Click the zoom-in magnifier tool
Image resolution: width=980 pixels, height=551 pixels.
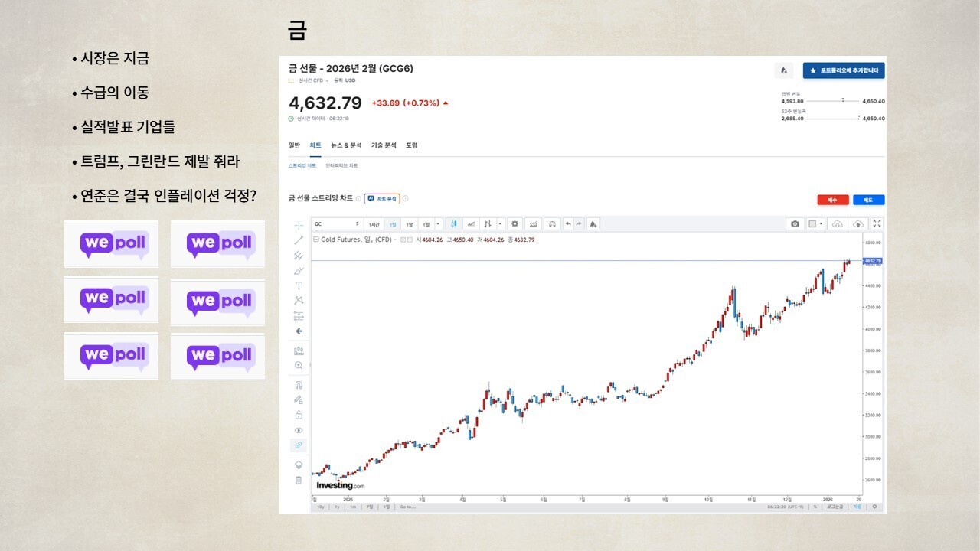point(299,366)
